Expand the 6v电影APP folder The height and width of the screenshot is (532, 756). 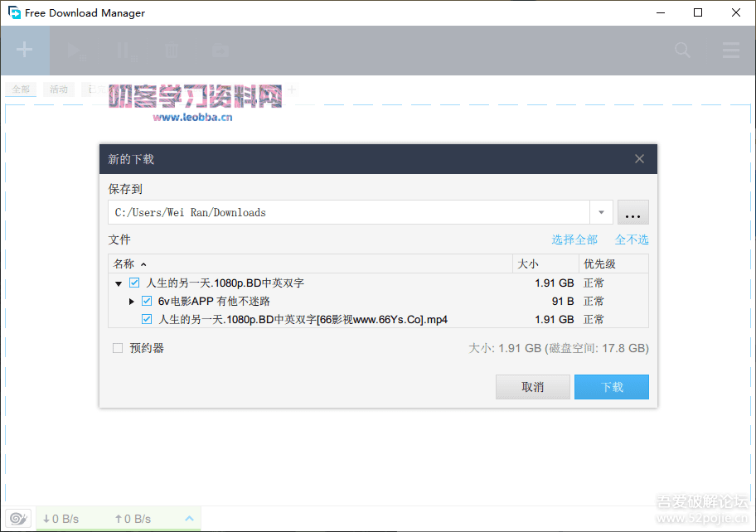132,301
